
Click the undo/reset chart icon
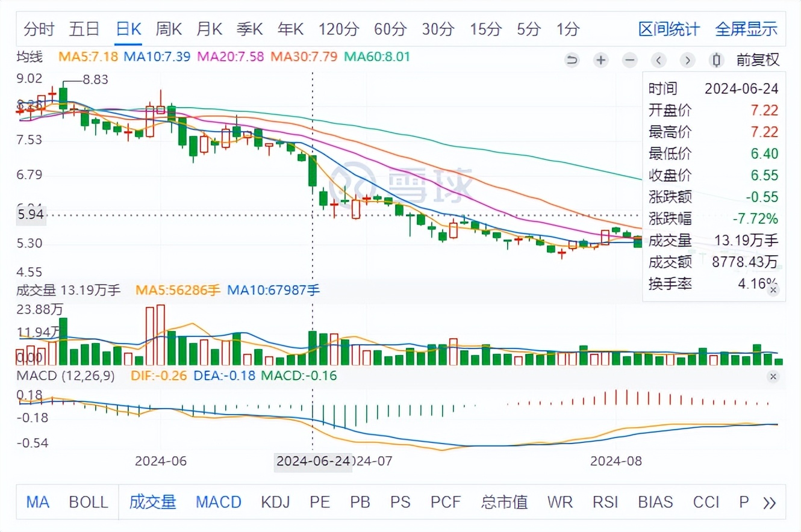coord(572,60)
